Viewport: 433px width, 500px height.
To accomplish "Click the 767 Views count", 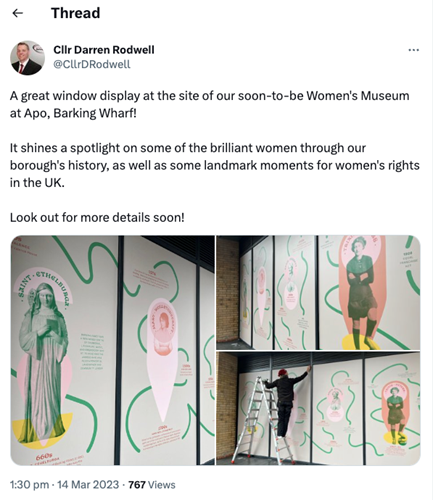I will click(x=152, y=484).
